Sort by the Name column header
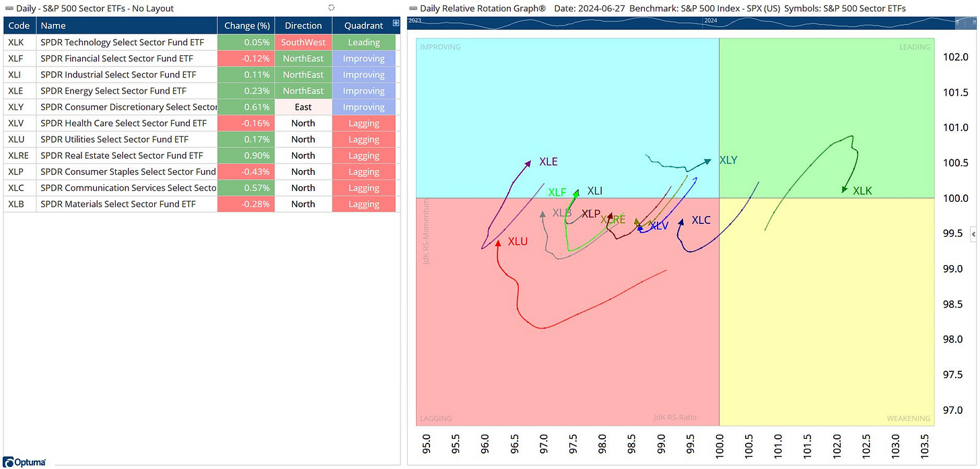The height and width of the screenshot is (469, 980). 127,26
